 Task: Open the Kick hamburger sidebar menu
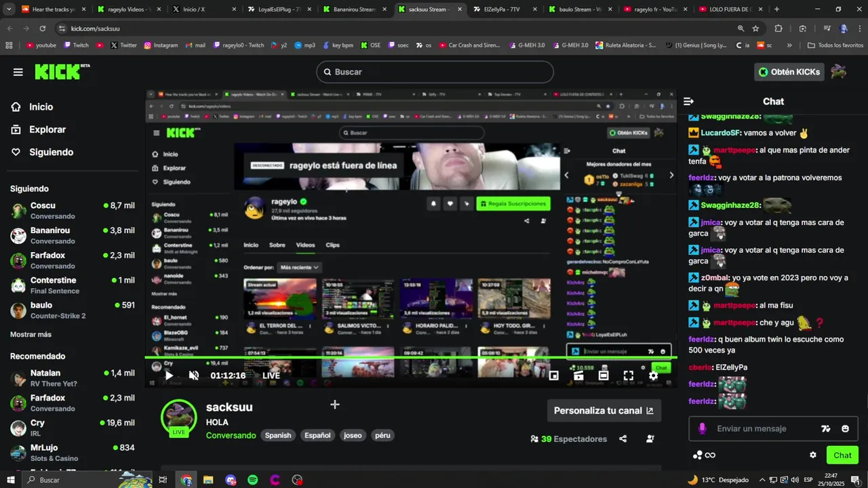(18, 72)
